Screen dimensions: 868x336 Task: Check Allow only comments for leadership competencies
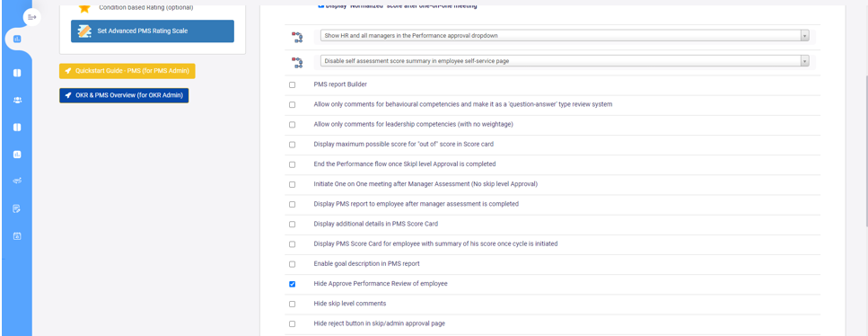point(293,125)
